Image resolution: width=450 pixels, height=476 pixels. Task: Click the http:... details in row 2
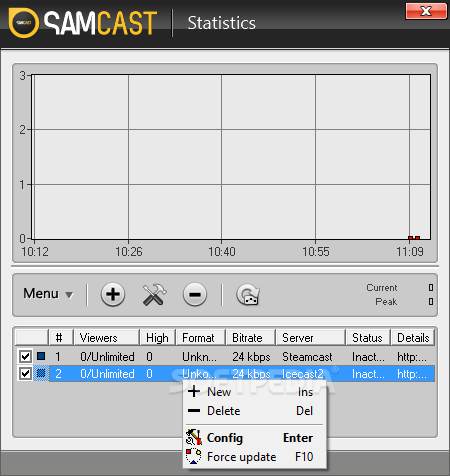pyautogui.click(x=412, y=374)
